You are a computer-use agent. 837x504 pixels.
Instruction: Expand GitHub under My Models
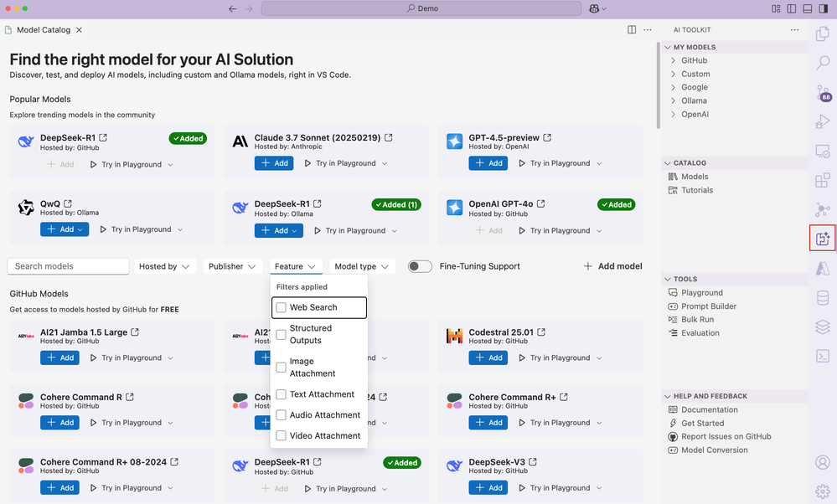tap(694, 61)
